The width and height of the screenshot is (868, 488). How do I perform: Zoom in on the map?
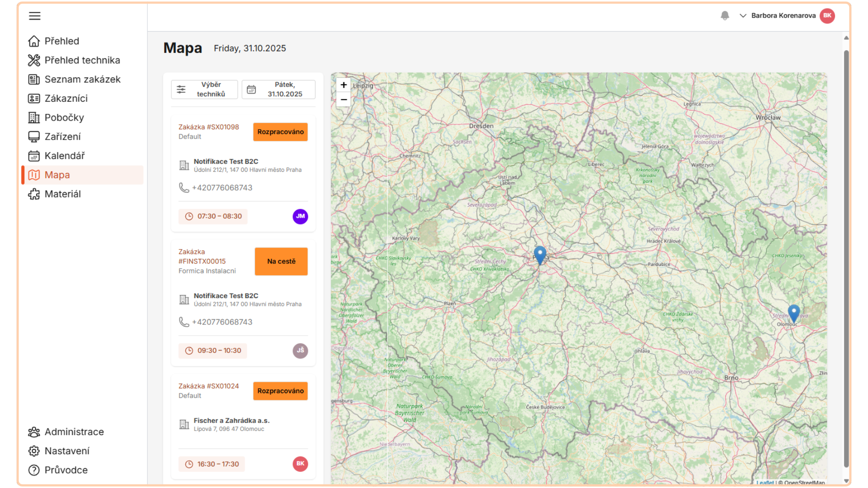[344, 85]
